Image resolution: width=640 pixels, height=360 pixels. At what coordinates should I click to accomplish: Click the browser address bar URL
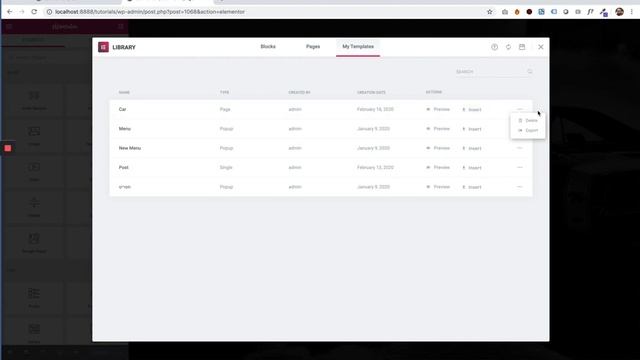coord(150,12)
